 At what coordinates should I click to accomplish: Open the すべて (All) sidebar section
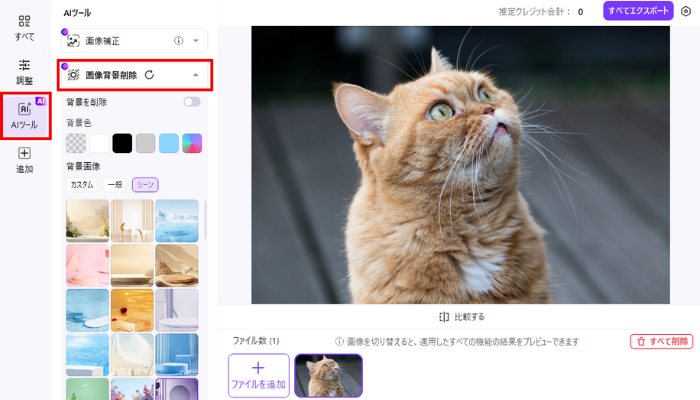click(25, 28)
